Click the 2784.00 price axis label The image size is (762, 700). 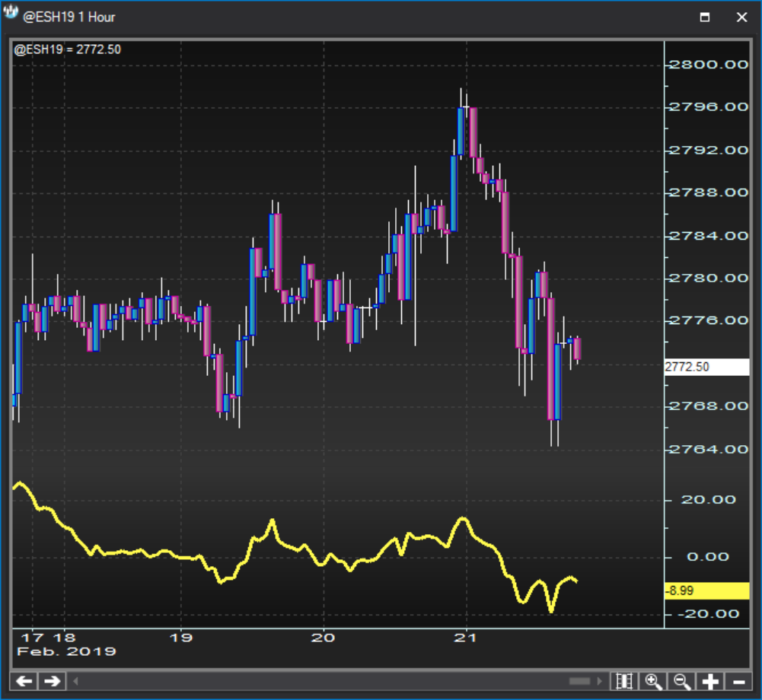click(709, 236)
